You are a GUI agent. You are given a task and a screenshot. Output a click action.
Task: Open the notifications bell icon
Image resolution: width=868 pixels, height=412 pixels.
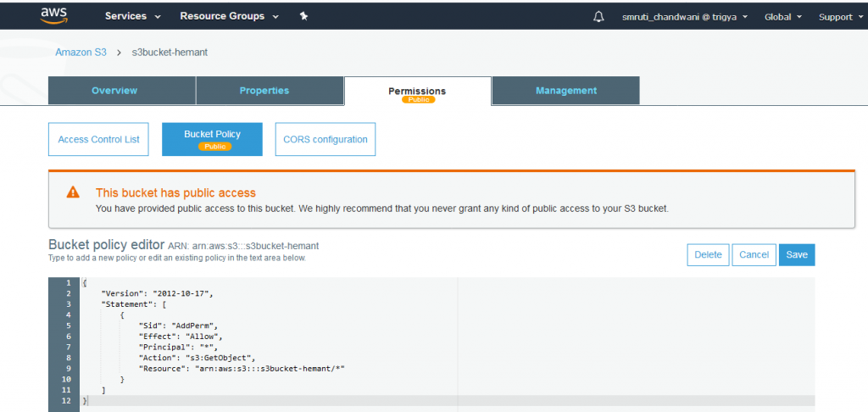click(x=598, y=17)
